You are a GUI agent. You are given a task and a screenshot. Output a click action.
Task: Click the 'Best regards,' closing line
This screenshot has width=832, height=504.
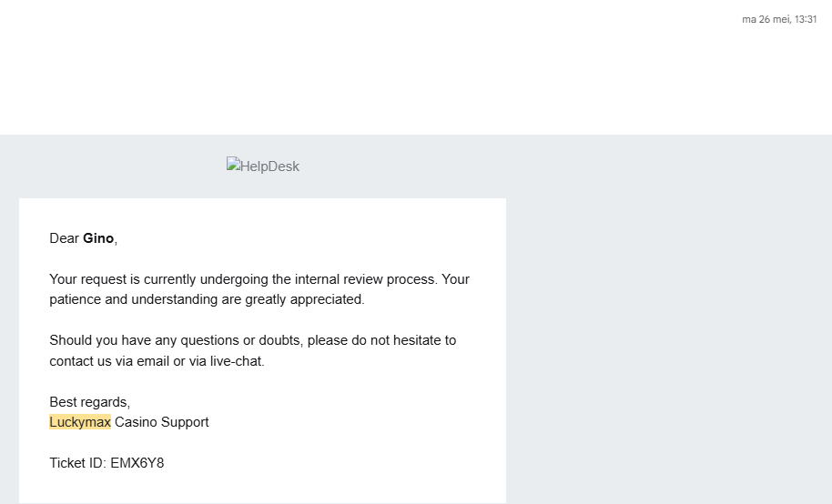pyautogui.click(x=90, y=402)
